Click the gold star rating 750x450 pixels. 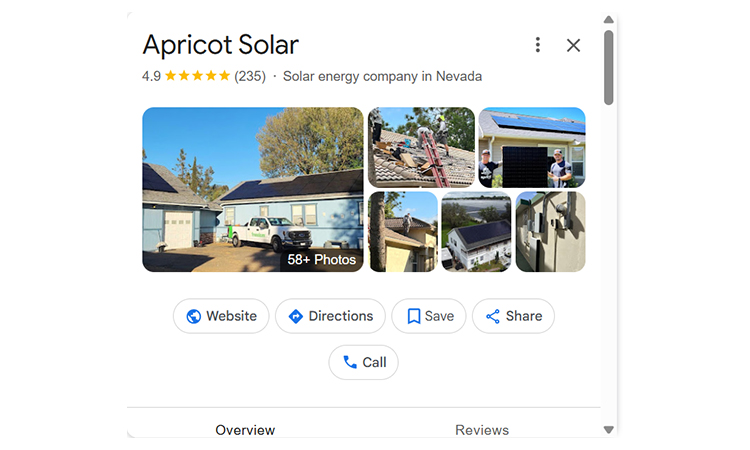click(x=197, y=76)
